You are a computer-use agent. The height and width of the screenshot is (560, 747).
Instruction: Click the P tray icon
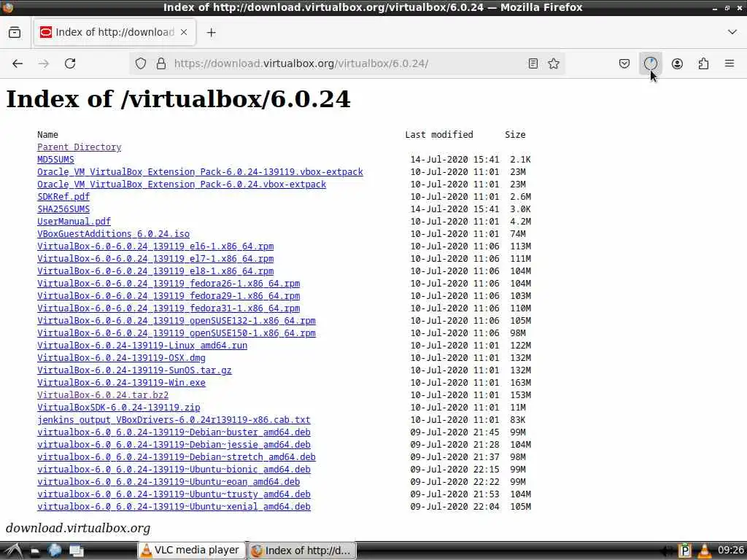684,551
